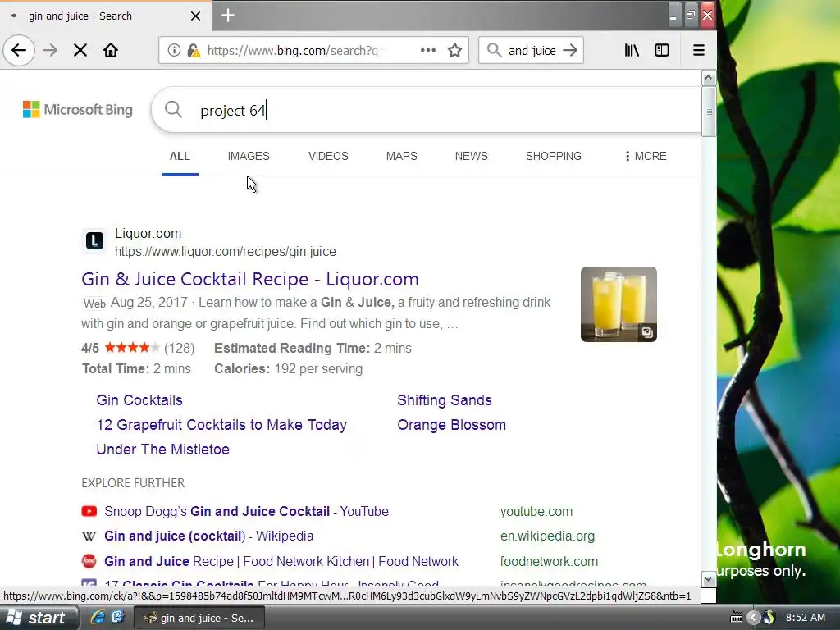Open a new tab with plus button

228,16
